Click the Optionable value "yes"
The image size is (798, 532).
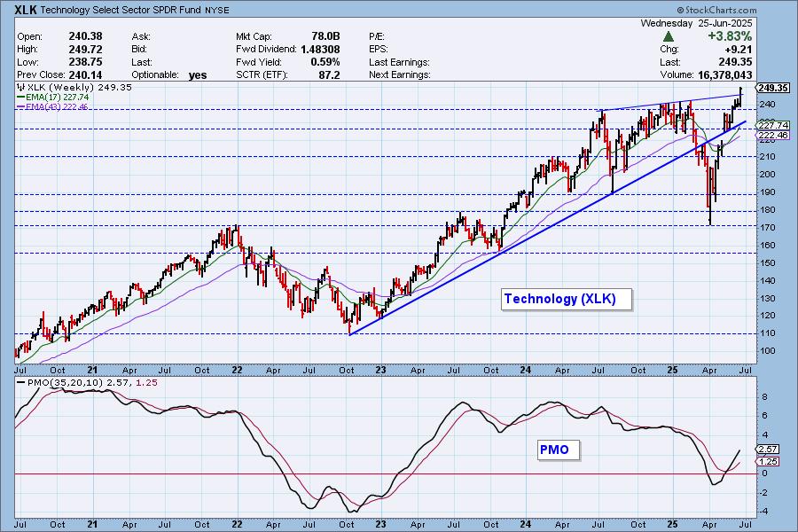pyautogui.click(x=198, y=75)
